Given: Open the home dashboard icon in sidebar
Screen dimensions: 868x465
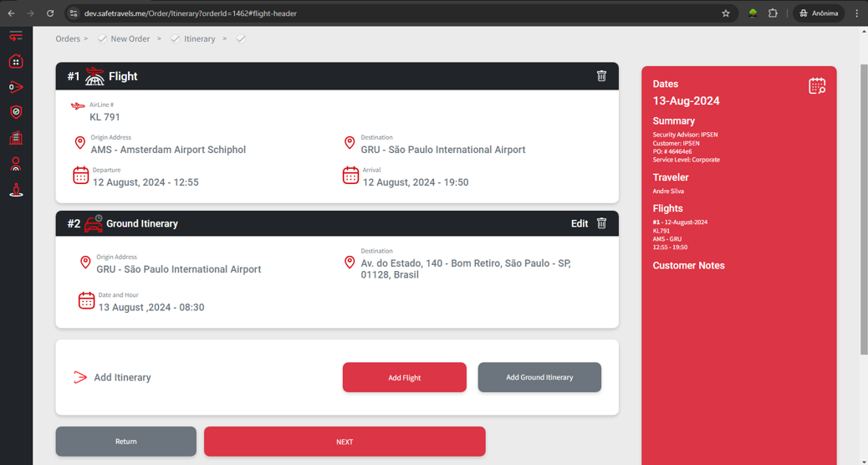Looking at the screenshot, I should click(x=16, y=62).
